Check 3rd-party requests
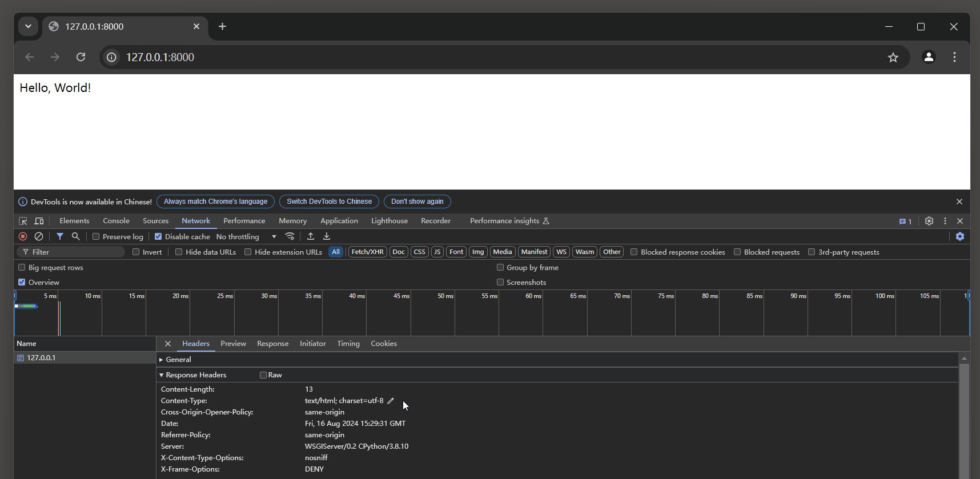980x479 pixels. tap(812, 252)
